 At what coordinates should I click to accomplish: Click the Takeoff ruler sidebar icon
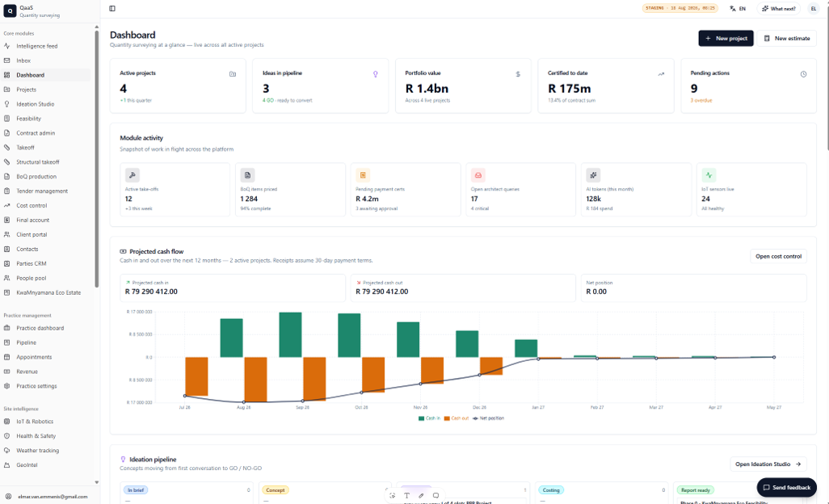pos(7,147)
